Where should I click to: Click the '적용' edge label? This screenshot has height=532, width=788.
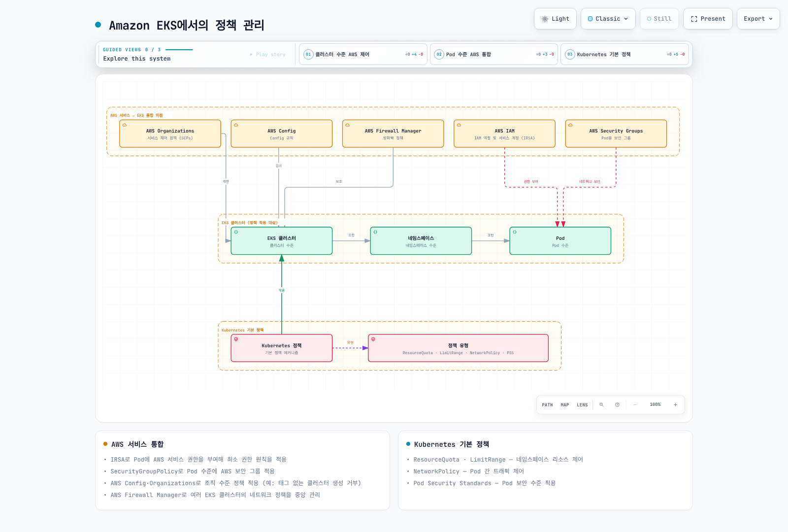[282, 291]
